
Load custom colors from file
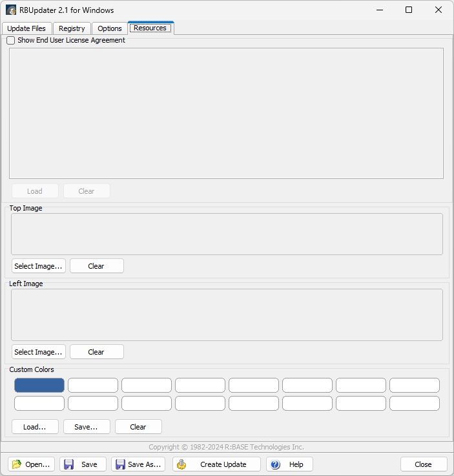35,427
